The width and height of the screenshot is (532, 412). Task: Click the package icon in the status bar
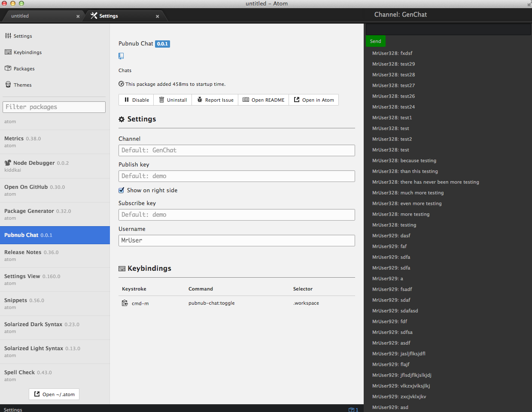point(351,409)
